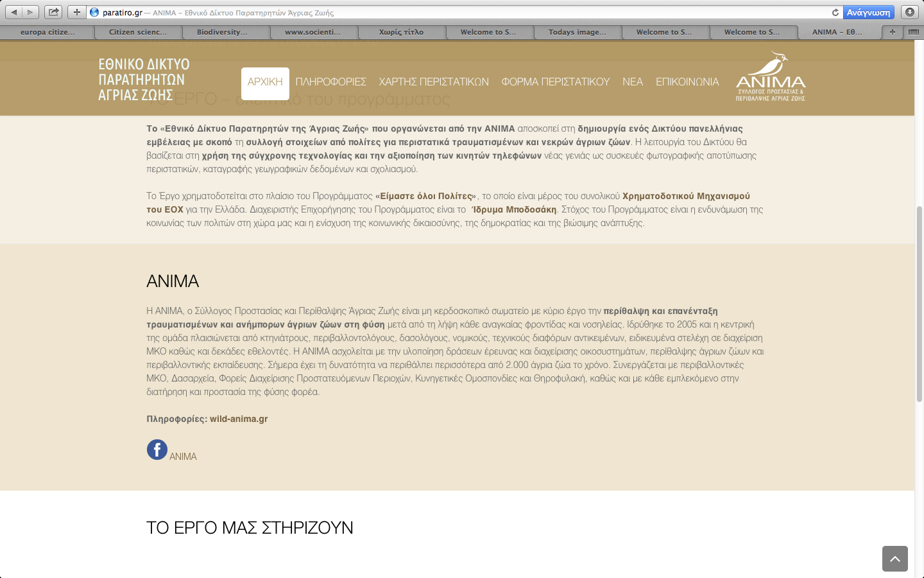Switch to the Todays image... tab
The height and width of the screenshot is (578, 924).
pos(577,31)
